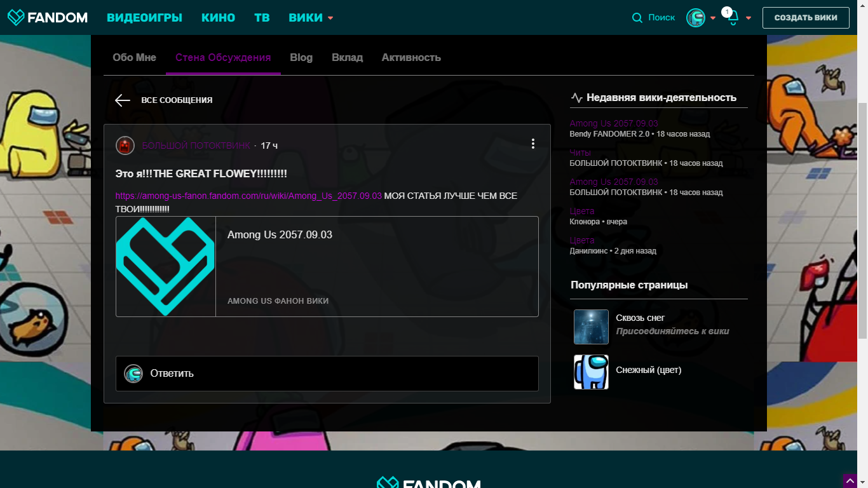
Task: Click the back arrow to all messages
Action: click(123, 100)
